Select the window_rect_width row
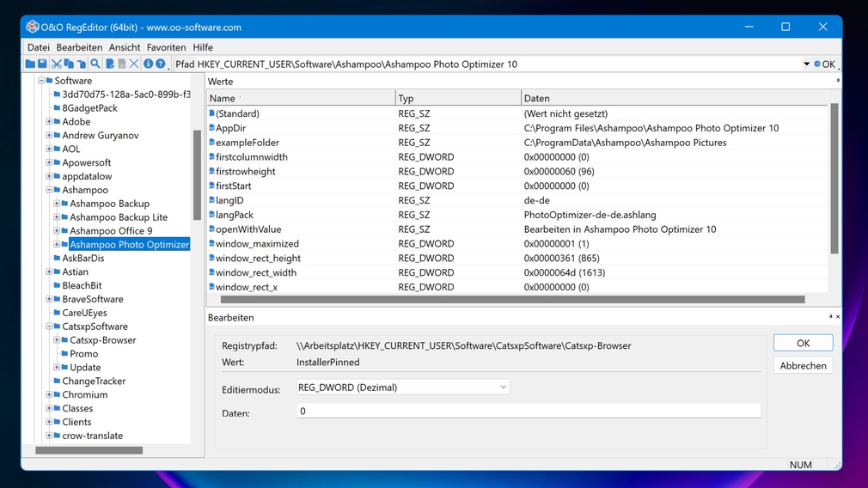Viewport: 868px width, 488px height. 517,272
